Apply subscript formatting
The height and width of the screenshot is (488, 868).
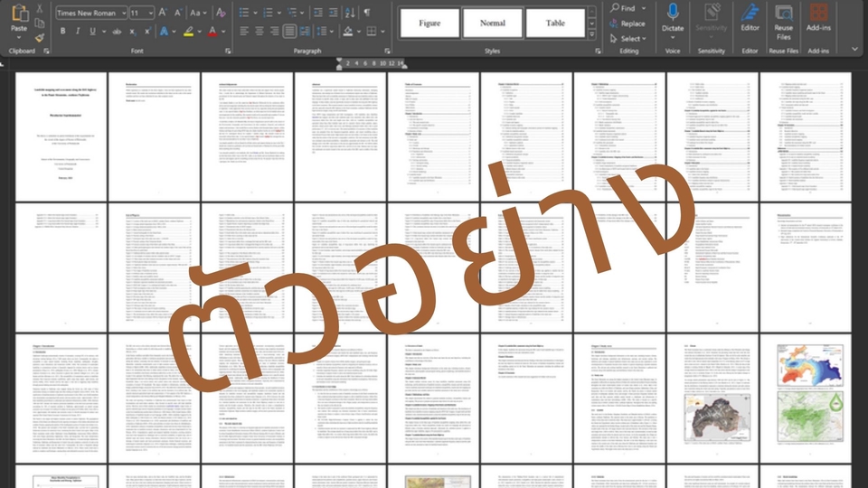(132, 32)
